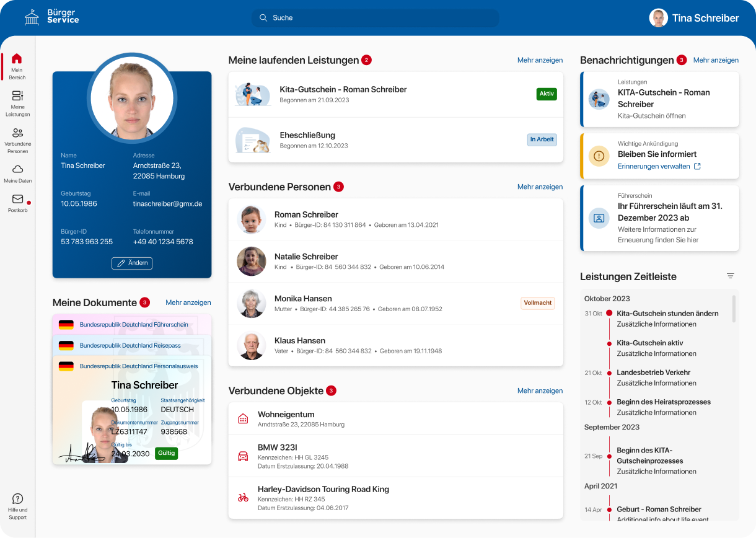Click Kita-Gutschein aktiv timeline marker
The width and height of the screenshot is (756, 538).
pyautogui.click(x=609, y=343)
